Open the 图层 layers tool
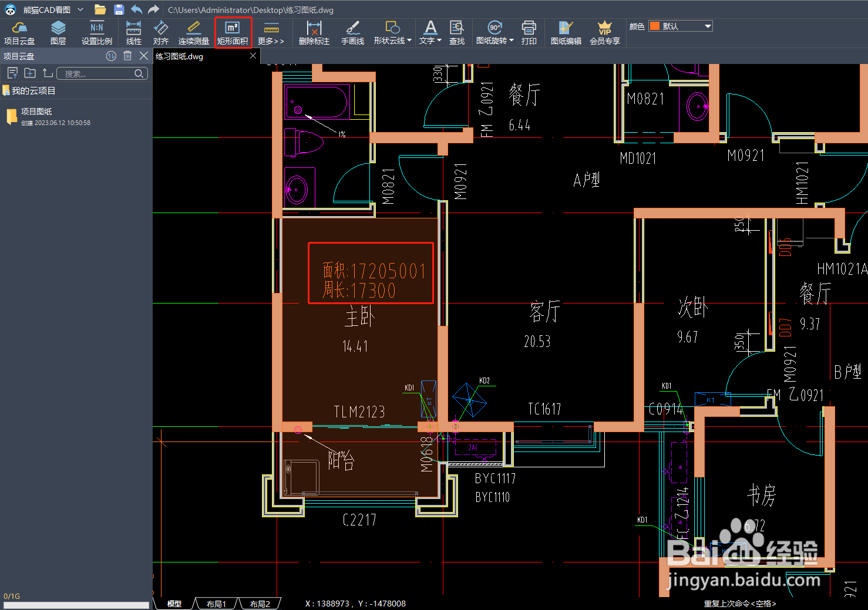The height and width of the screenshot is (610, 868). pos(58,33)
